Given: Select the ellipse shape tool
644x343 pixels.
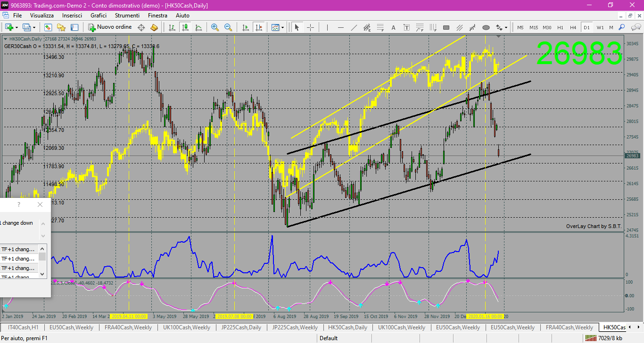Looking at the screenshot, I should point(486,27).
